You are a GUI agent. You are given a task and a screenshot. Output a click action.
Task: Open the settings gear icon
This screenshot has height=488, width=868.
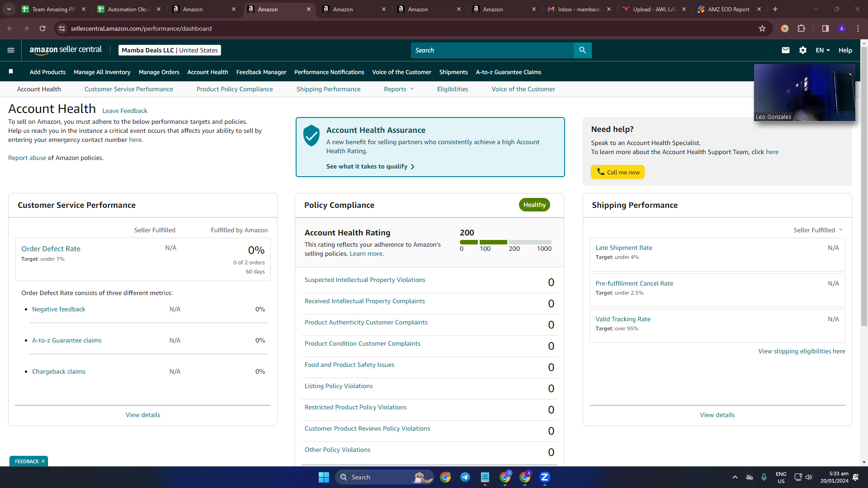(803, 50)
